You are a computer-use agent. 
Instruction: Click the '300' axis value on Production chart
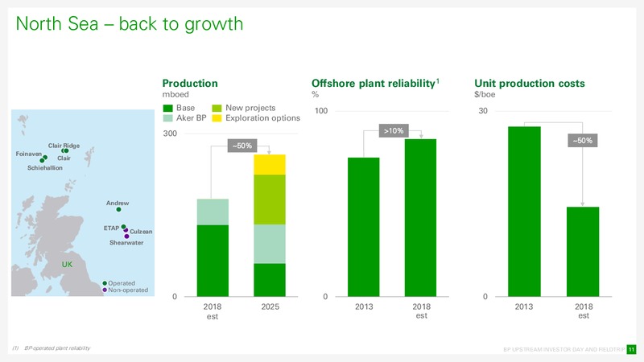[170, 134]
